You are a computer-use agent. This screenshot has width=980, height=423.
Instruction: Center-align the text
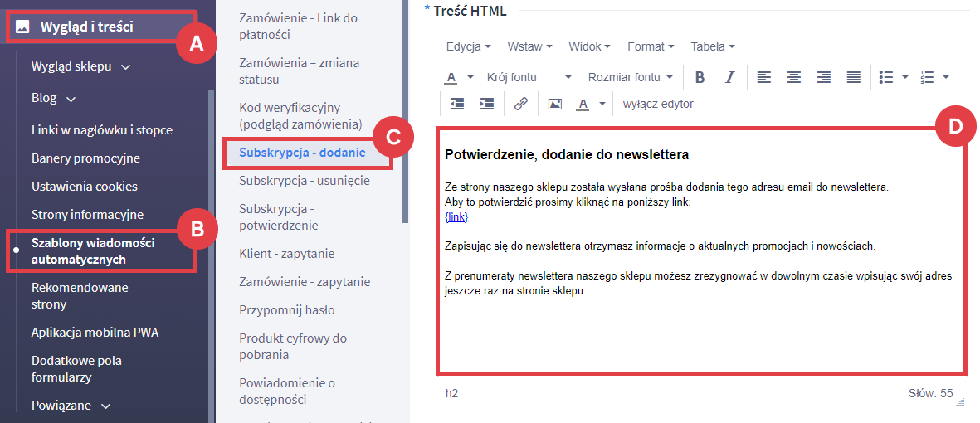[x=793, y=77]
